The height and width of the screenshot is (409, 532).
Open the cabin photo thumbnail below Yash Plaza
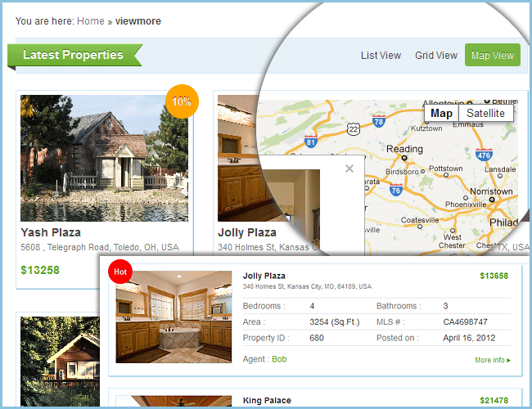[60, 362]
